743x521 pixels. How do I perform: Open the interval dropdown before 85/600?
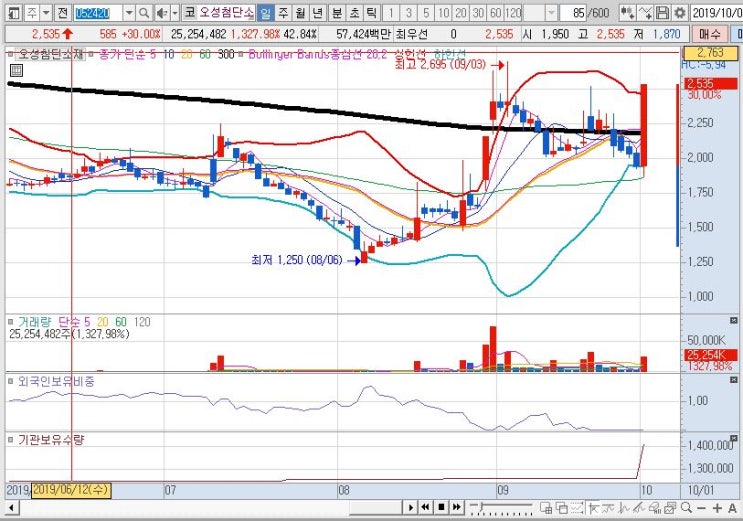click(x=551, y=13)
